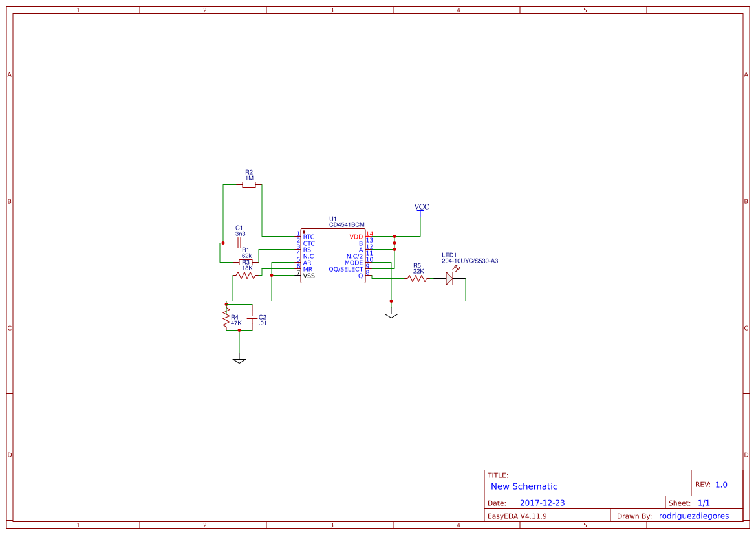This screenshot has height=535, width=756.
Task: Click the 'REV:' label
Action: (702, 485)
